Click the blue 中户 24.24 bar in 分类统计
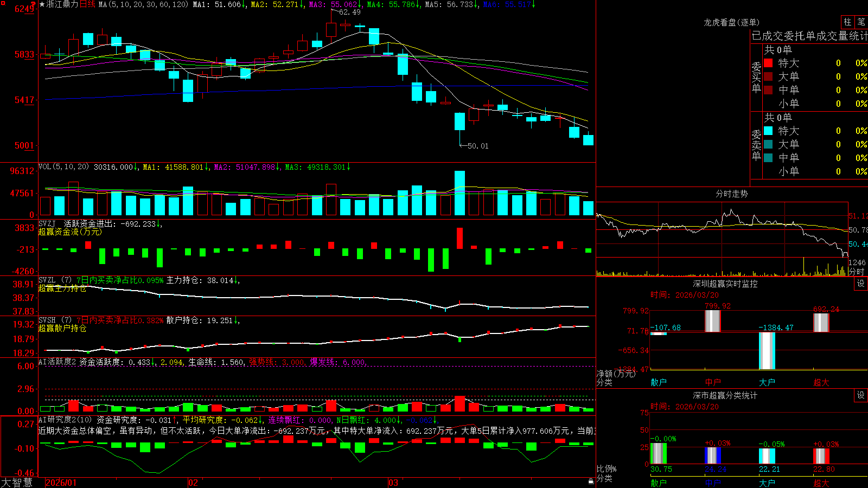The image size is (868, 488). point(713,455)
